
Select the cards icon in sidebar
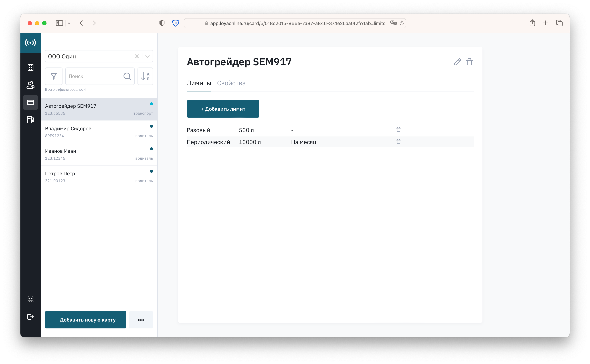click(30, 102)
